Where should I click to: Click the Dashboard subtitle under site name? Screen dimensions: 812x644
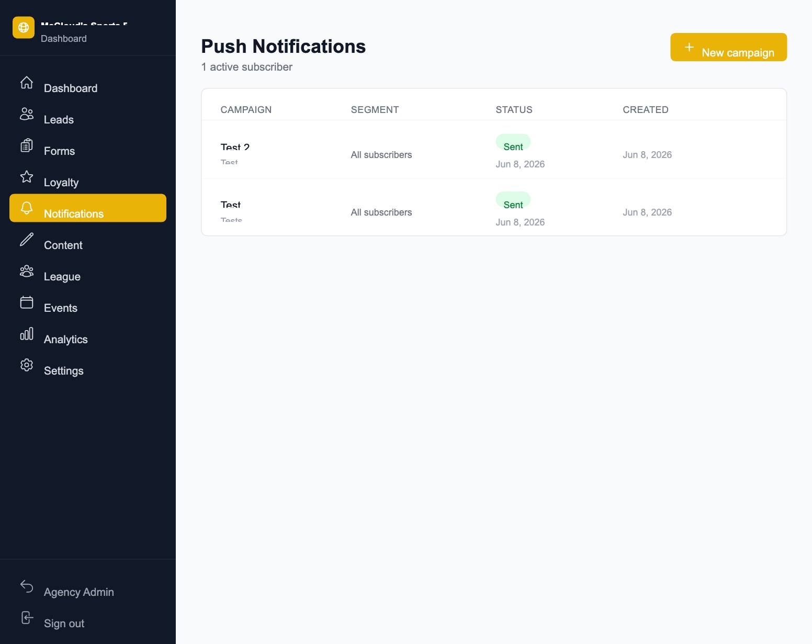[64, 39]
